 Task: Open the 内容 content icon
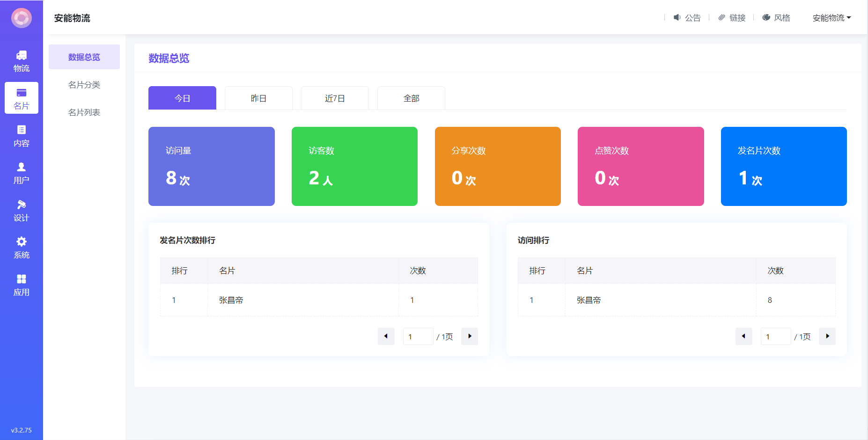22,130
